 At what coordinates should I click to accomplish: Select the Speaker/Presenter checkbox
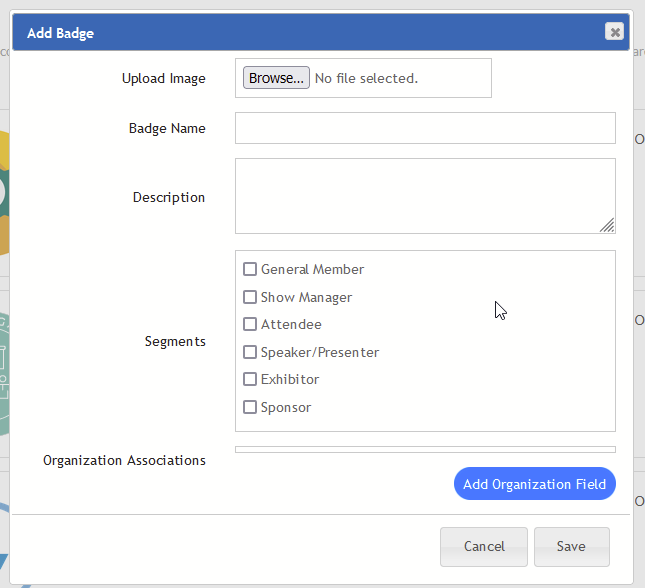(x=250, y=352)
